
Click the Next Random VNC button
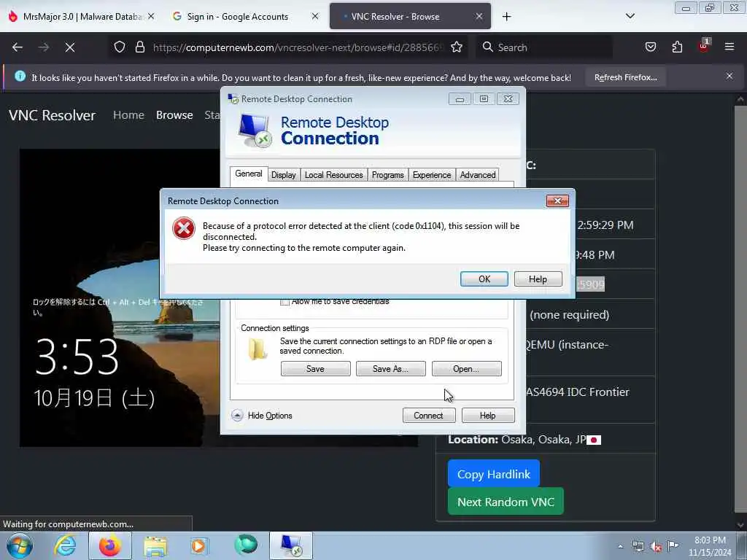506,502
